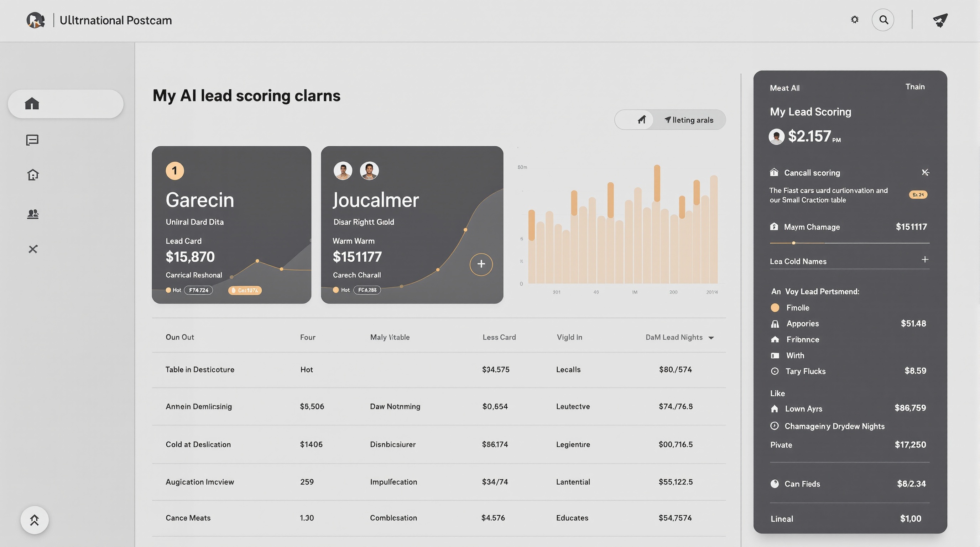Screen dimensions: 980x547
Task: Open the contacts icon in the sidebar
Action: click(x=33, y=213)
